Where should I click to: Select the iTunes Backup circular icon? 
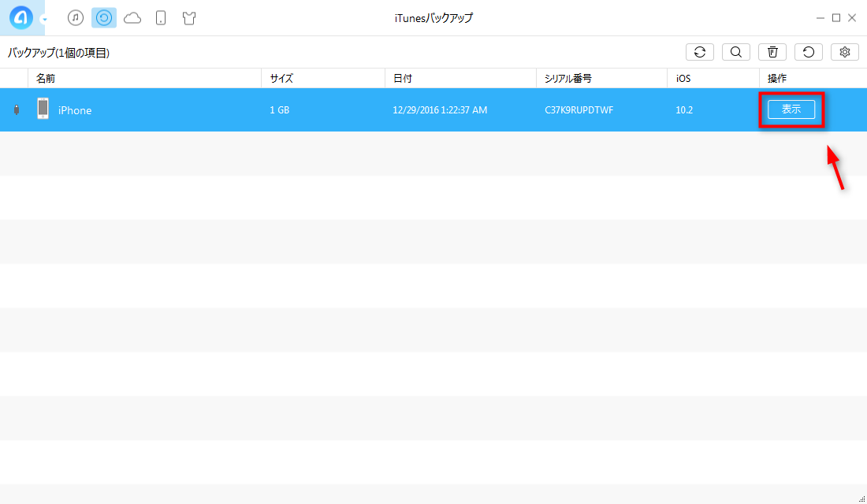coord(104,17)
